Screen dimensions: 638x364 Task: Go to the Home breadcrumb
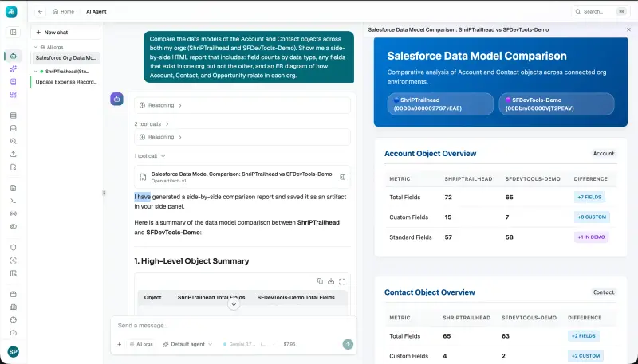click(x=64, y=11)
